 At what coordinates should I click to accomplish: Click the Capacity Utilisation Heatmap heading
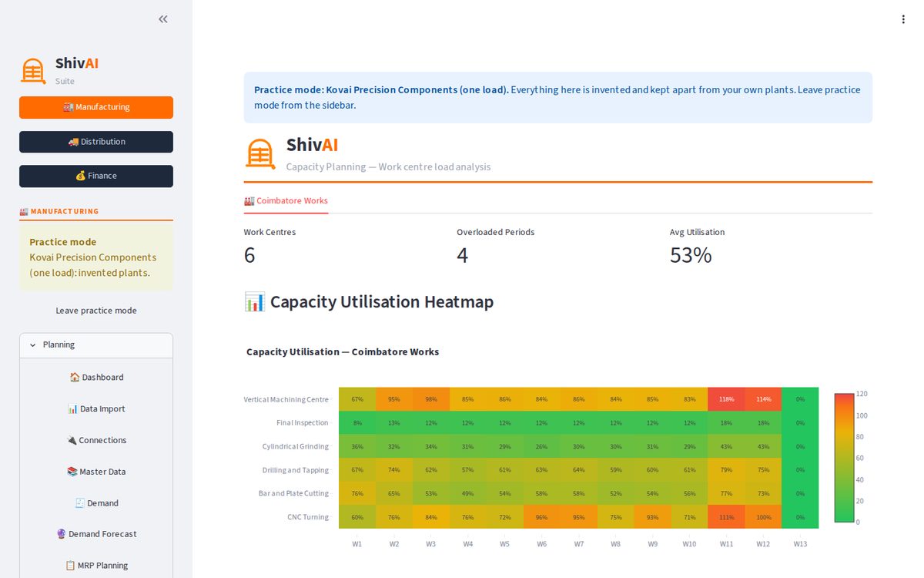(369, 302)
